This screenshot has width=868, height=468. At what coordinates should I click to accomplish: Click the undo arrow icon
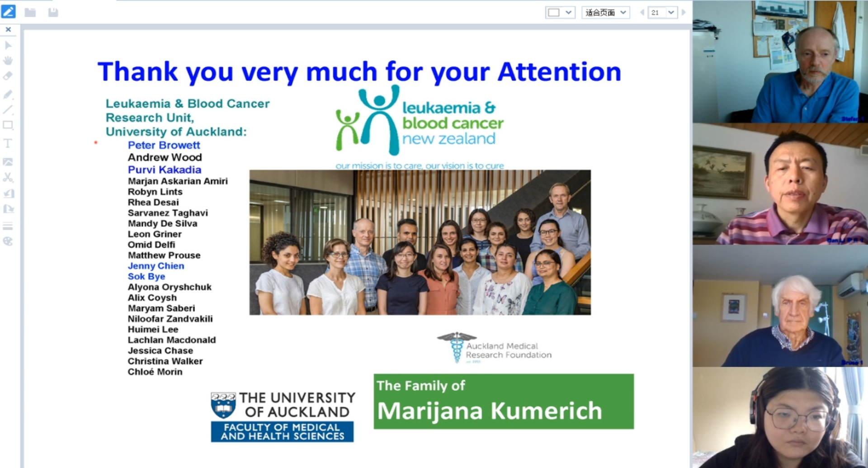pyautogui.click(x=8, y=194)
